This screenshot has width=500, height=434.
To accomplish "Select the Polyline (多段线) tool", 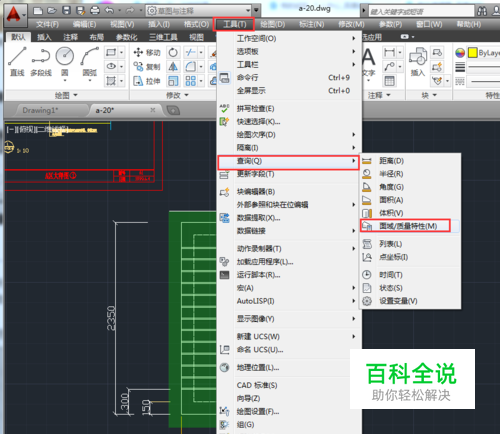I will tap(41, 62).
